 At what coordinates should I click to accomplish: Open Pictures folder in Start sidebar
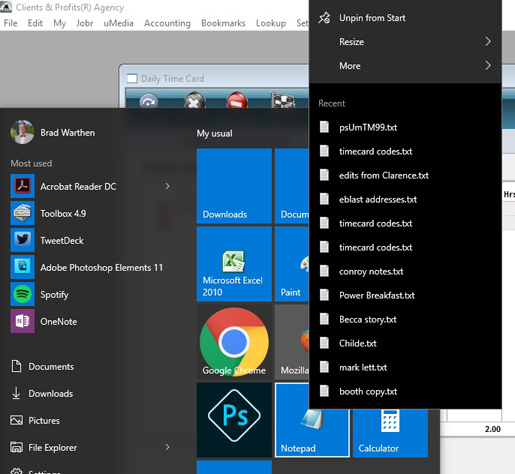tap(35, 420)
